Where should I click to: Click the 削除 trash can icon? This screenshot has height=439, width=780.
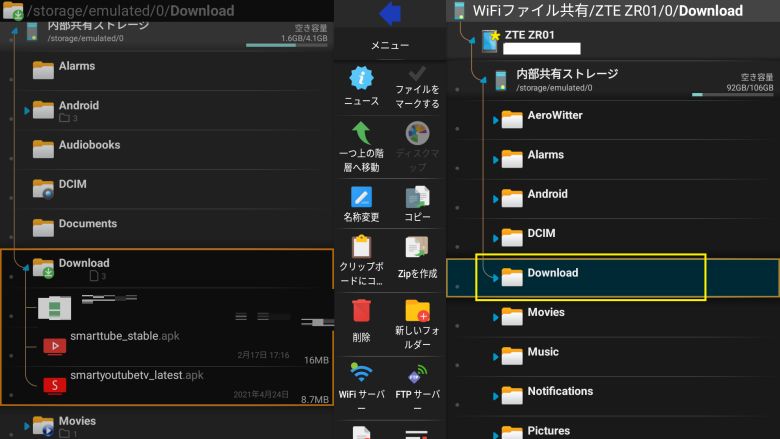(362, 311)
